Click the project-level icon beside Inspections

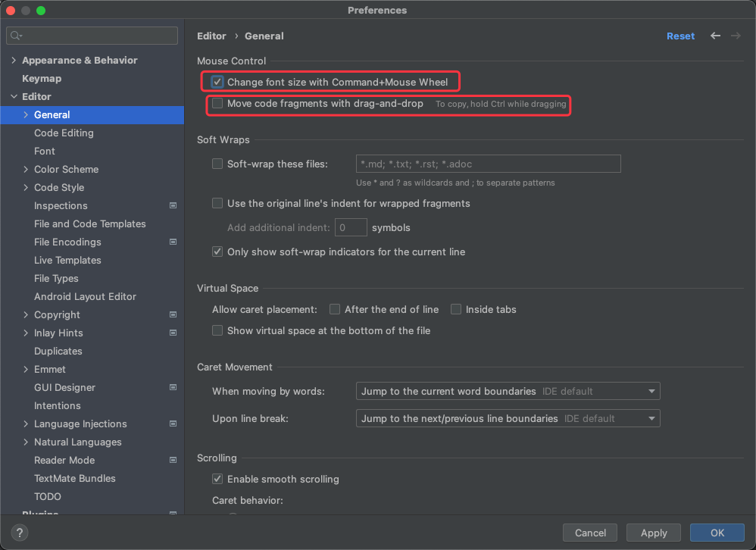(173, 205)
